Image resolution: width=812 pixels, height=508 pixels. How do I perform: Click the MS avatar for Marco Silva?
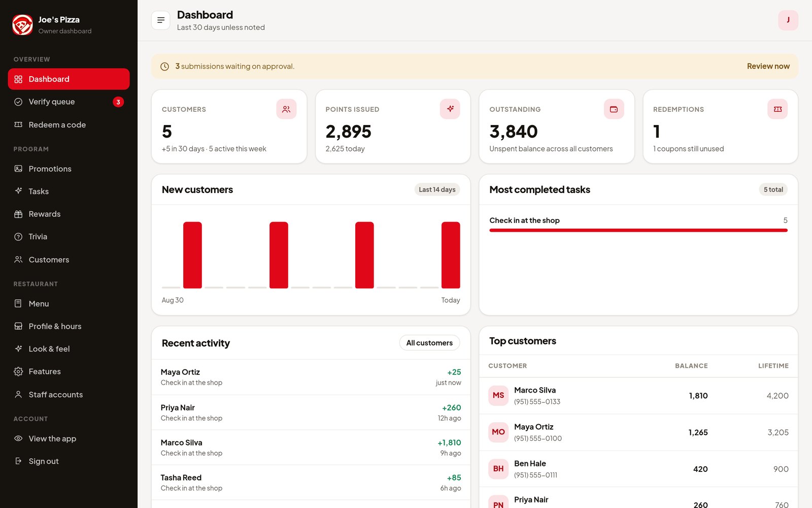[498, 395]
